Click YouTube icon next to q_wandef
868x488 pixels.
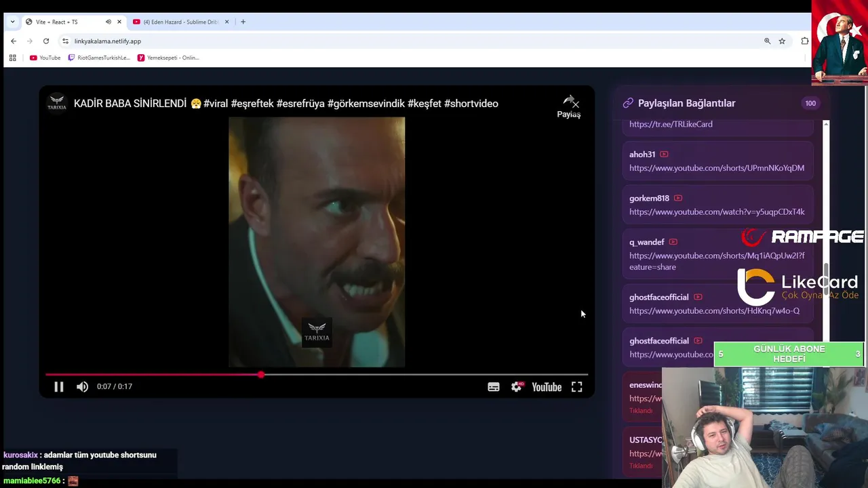(673, 242)
